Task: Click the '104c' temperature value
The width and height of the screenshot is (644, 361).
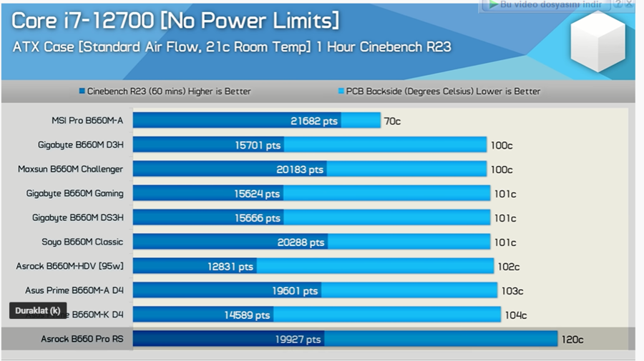Action: click(x=516, y=315)
